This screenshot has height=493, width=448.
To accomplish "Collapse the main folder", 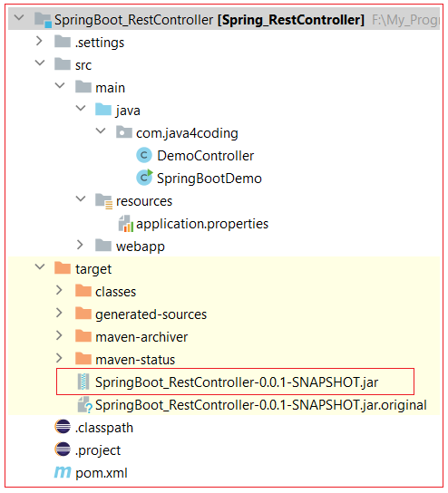I will click(60, 85).
